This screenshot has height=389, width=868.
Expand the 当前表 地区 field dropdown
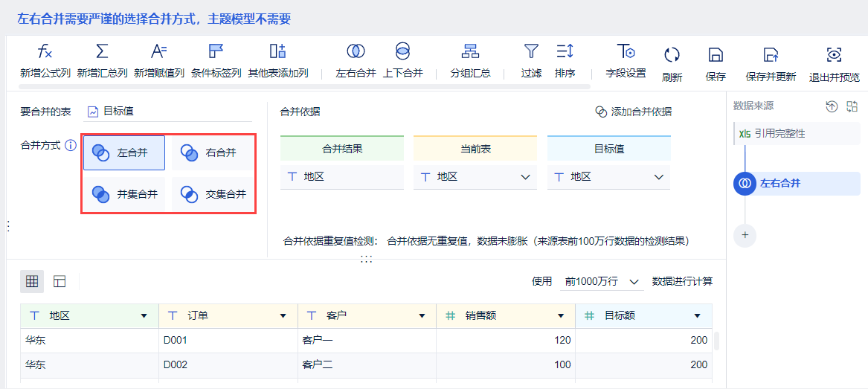[525, 177]
